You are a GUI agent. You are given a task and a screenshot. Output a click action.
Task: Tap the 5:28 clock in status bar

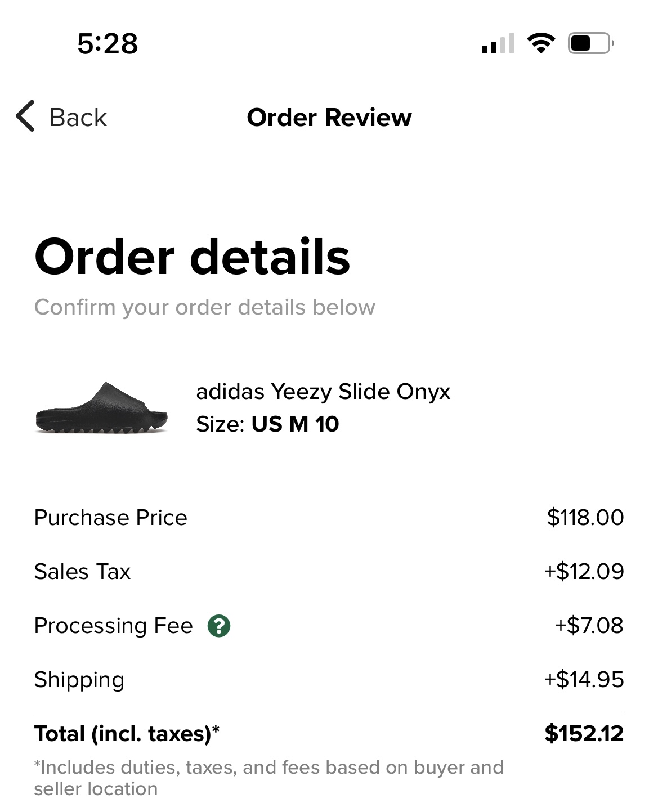tap(108, 44)
